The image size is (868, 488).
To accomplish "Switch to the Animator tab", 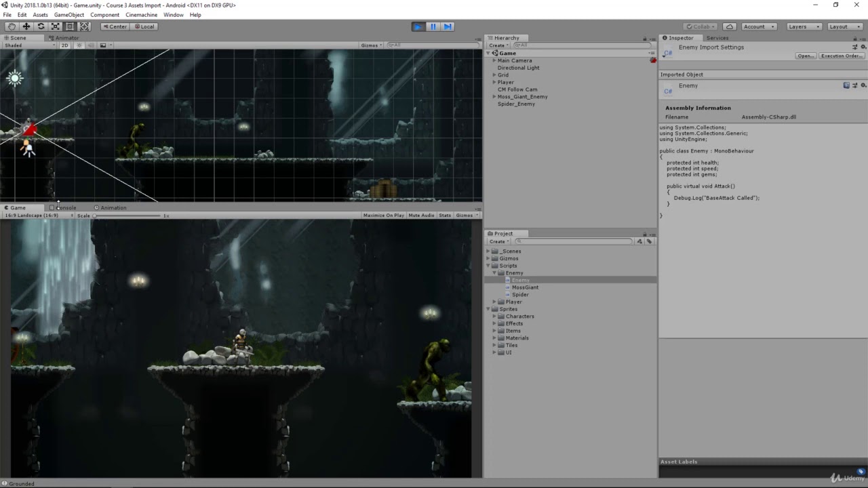I will [66, 38].
